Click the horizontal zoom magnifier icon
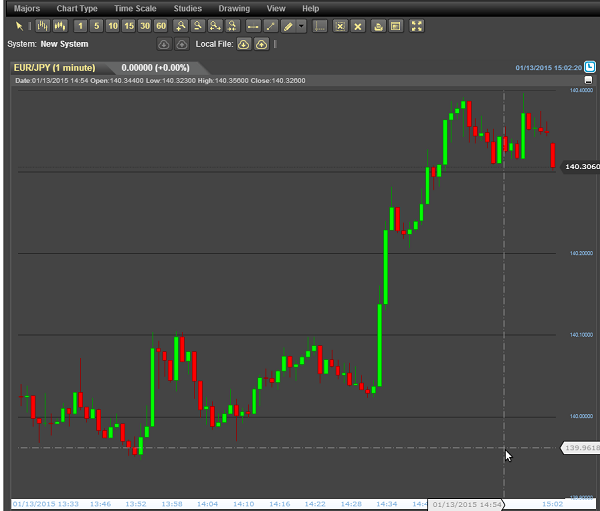The width and height of the screenshot is (600, 511). click(215, 26)
